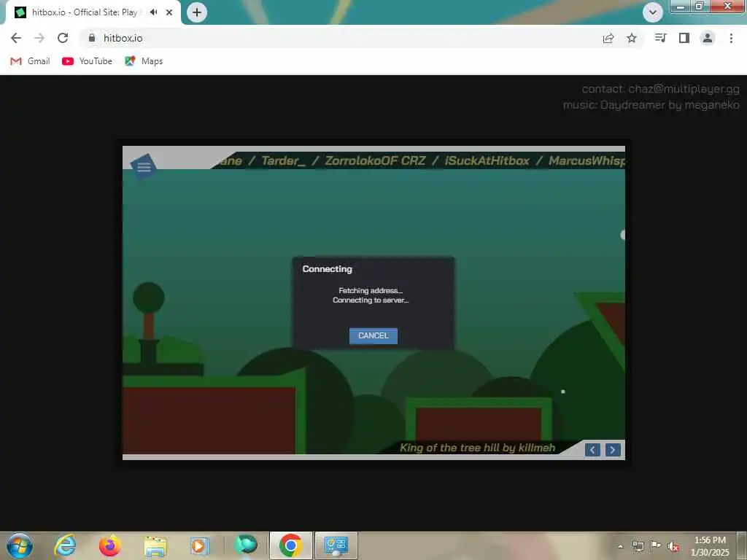Go forward in Chrome

pyautogui.click(x=39, y=38)
